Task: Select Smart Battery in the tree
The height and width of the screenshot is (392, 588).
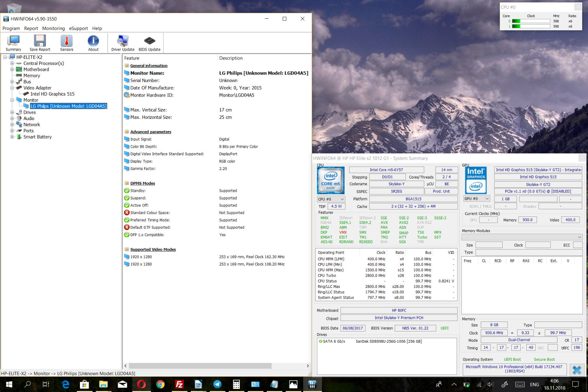Action: [x=37, y=137]
